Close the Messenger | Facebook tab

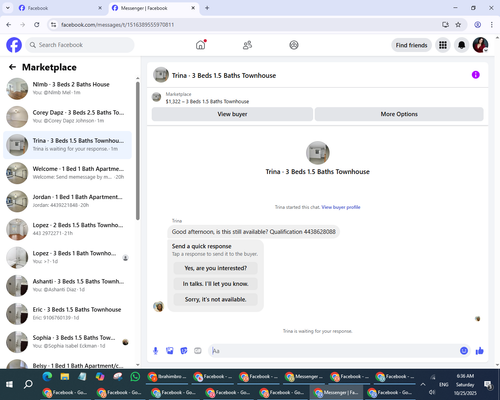(193, 8)
